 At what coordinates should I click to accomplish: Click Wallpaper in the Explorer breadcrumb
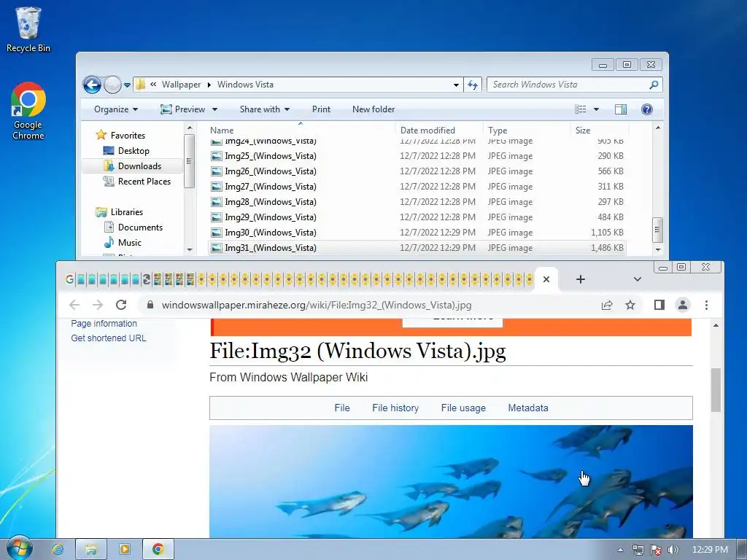click(181, 85)
